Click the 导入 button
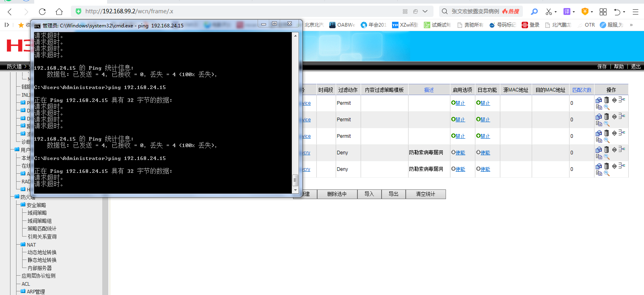Screen dimensions: 644x295 pyautogui.click(x=369, y=194)
